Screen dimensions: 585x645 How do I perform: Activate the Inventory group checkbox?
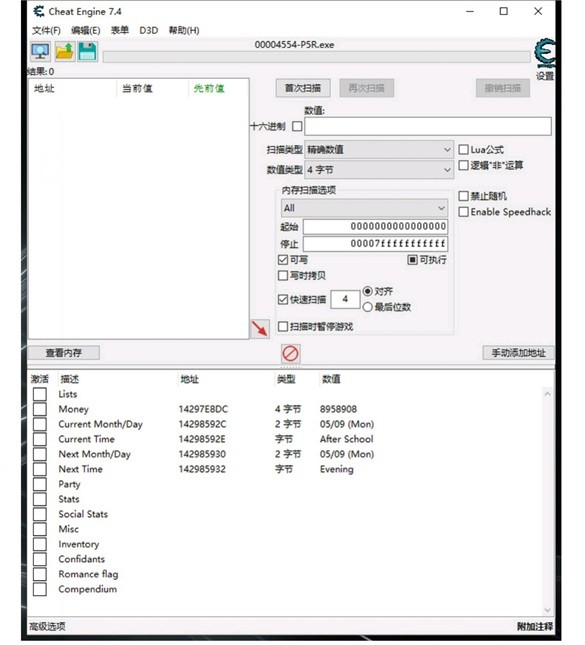click(40, 544)
